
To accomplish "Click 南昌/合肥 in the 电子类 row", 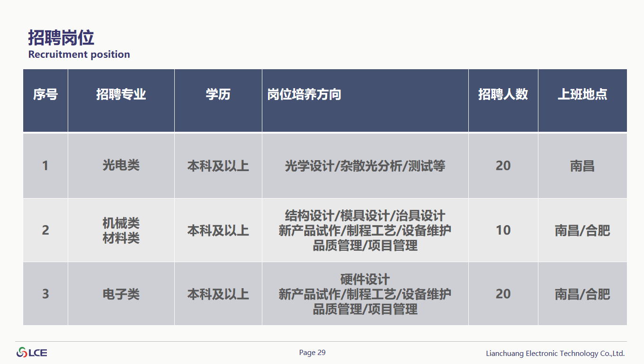I will pyautogui.click(x=582, y=294).
